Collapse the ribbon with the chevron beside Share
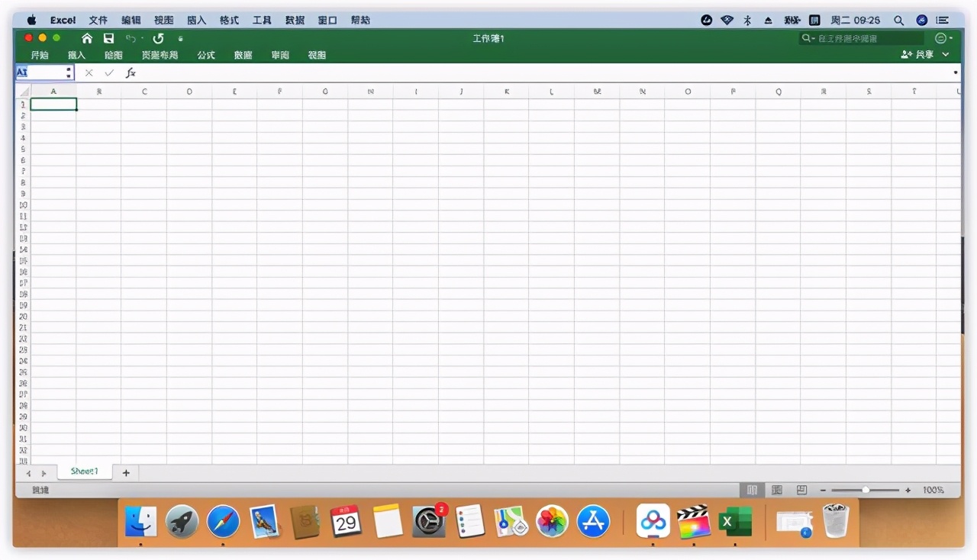 coord(946,55)
